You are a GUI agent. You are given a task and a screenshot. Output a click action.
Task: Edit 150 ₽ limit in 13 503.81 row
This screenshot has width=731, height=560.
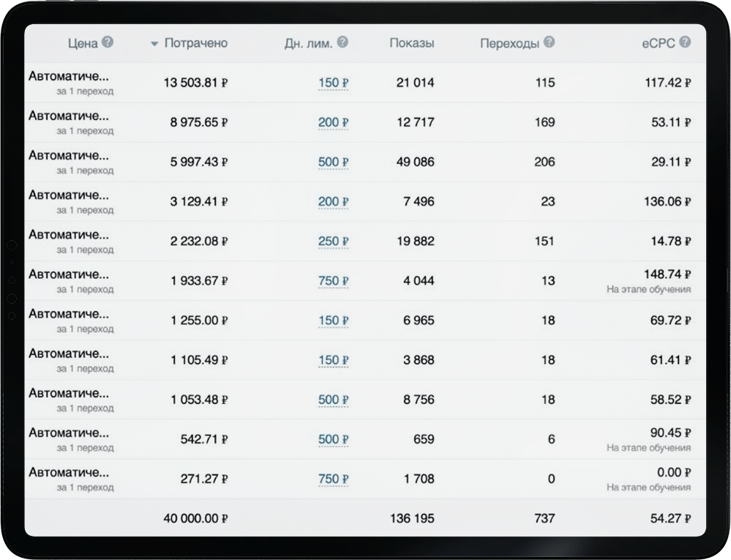[x=333, y=83]
